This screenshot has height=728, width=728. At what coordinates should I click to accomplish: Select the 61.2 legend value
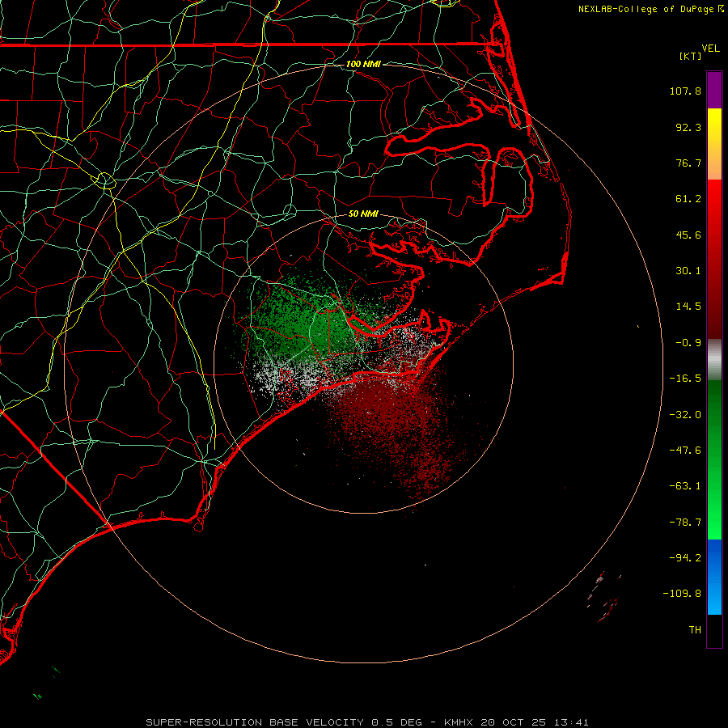688,199
